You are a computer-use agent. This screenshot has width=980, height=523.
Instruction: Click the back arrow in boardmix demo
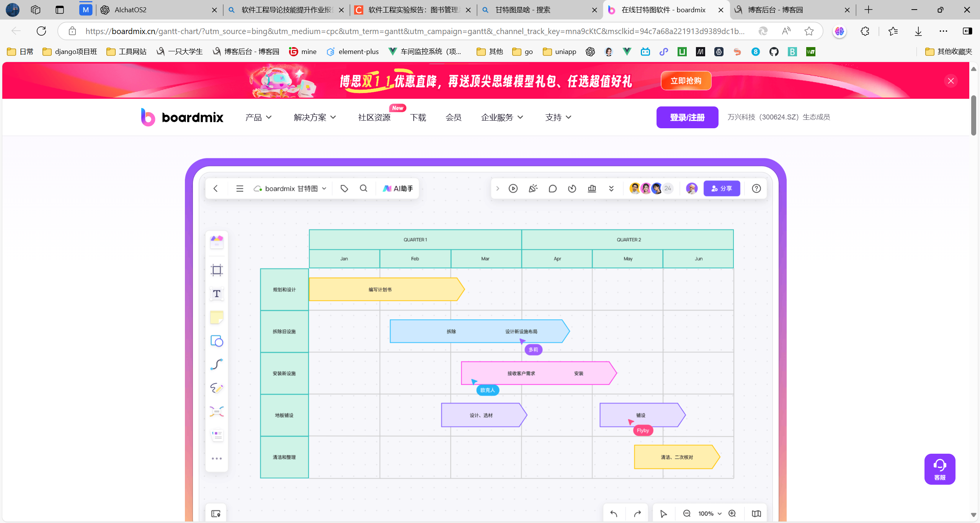click(x=216, y=188)
